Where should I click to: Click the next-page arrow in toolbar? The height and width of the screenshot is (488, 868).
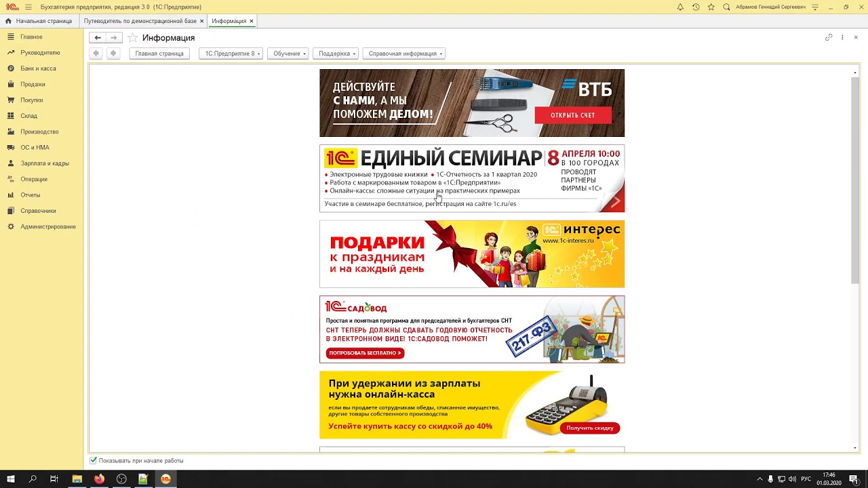[113, 54]
